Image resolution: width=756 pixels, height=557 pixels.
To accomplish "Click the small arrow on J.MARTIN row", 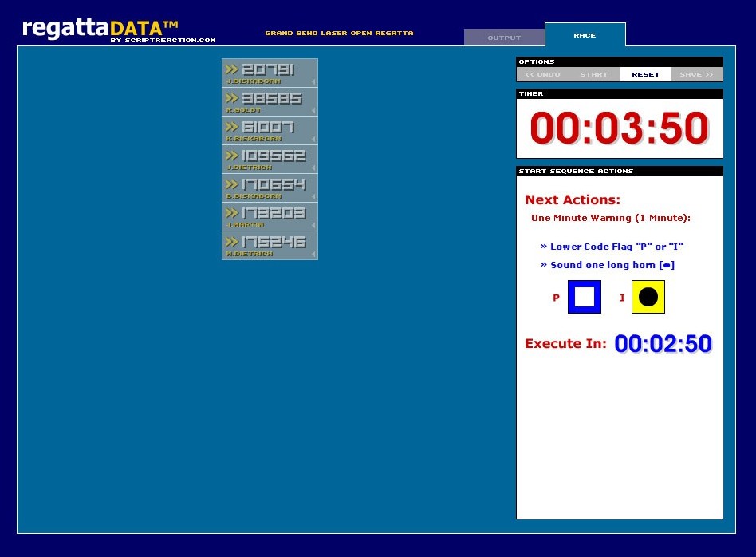I will tap(313, 225).
